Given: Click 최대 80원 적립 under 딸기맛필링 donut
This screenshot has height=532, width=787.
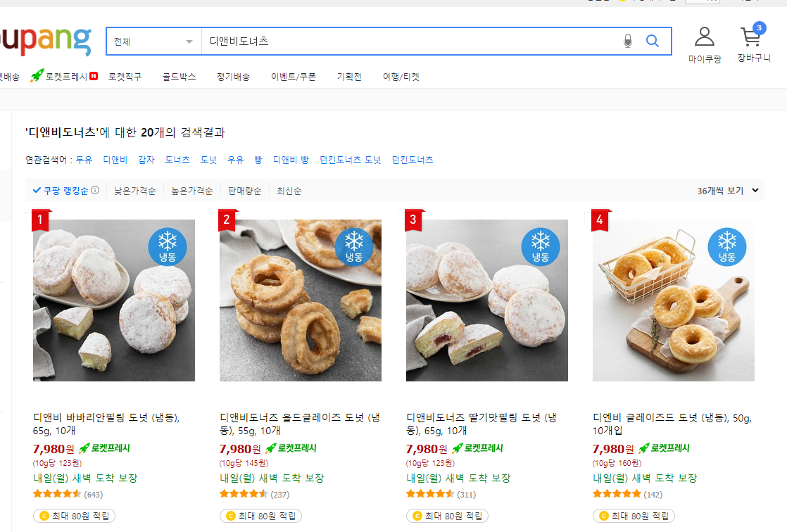Looking at the screenshot, I should [447, 515].
